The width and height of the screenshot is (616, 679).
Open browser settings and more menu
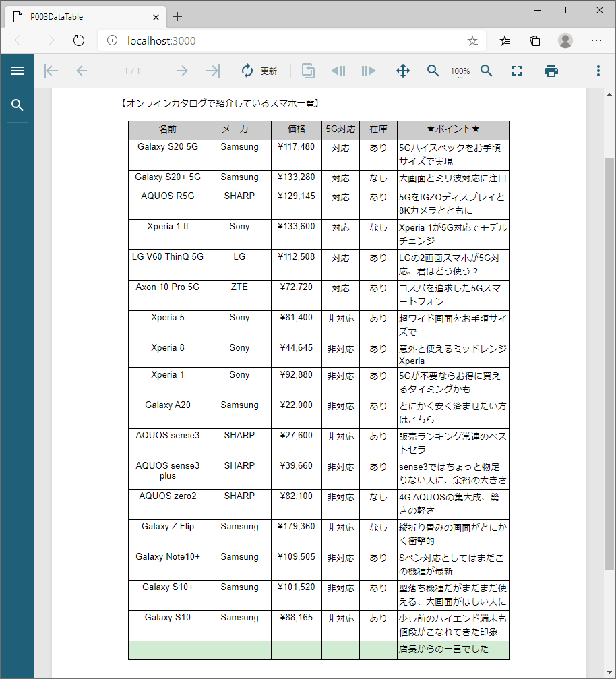point(596,40)
